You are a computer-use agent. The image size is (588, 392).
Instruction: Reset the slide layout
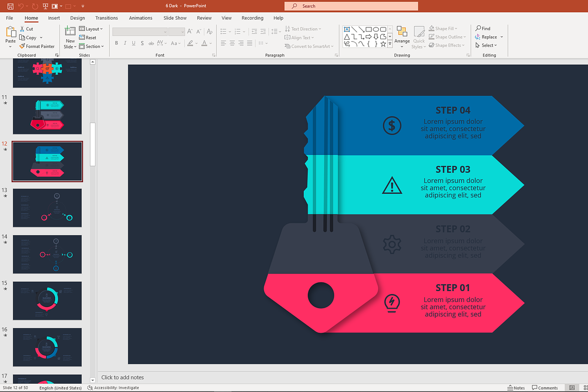pyautogui.click(x=88, y=38)
